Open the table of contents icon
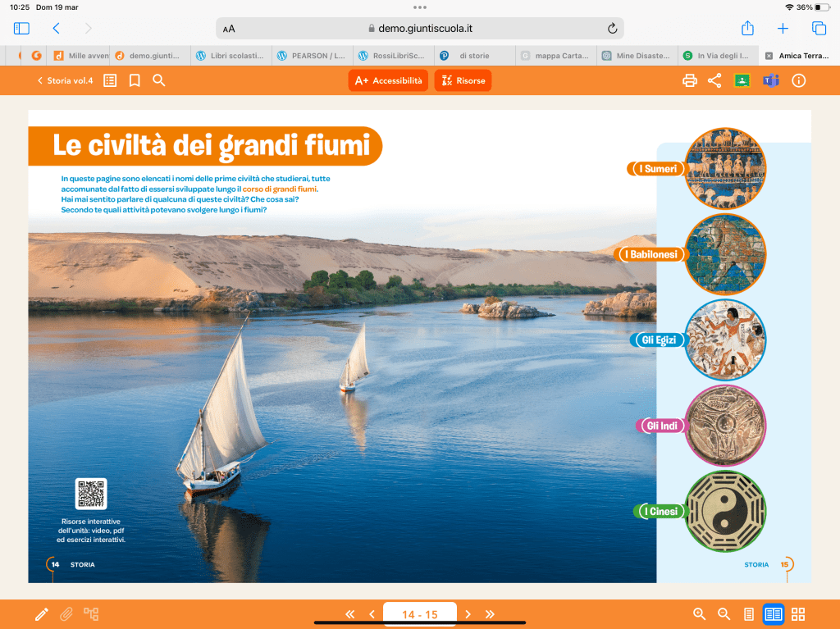 [x=110, y=80]
